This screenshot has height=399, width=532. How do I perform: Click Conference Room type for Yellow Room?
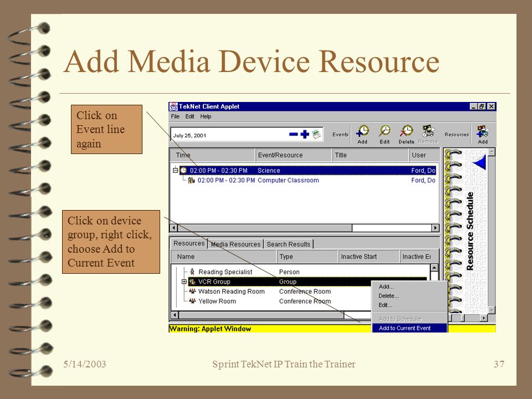[x=305, y=301]
